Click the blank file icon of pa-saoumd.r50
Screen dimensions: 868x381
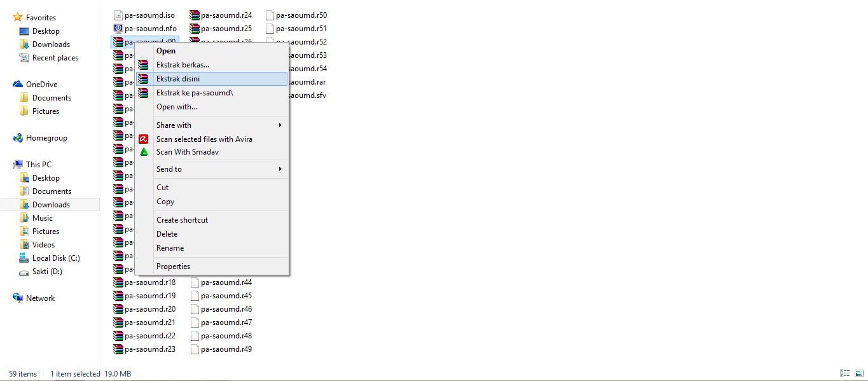coord(270,15)
